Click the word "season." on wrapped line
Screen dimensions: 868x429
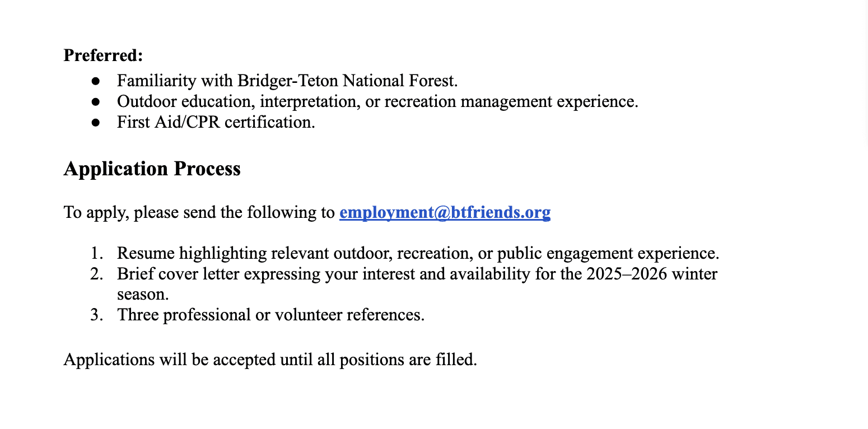pyautogui.click(x=143, y=295)
